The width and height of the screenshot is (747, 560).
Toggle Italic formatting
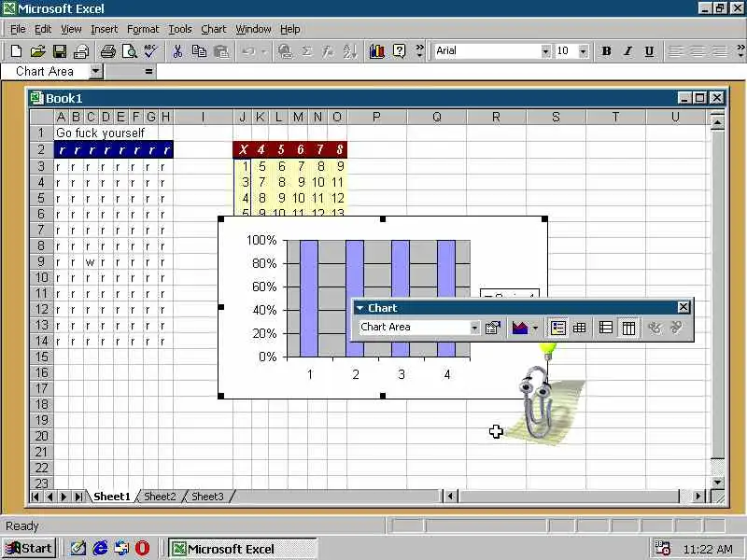[627, 51]
